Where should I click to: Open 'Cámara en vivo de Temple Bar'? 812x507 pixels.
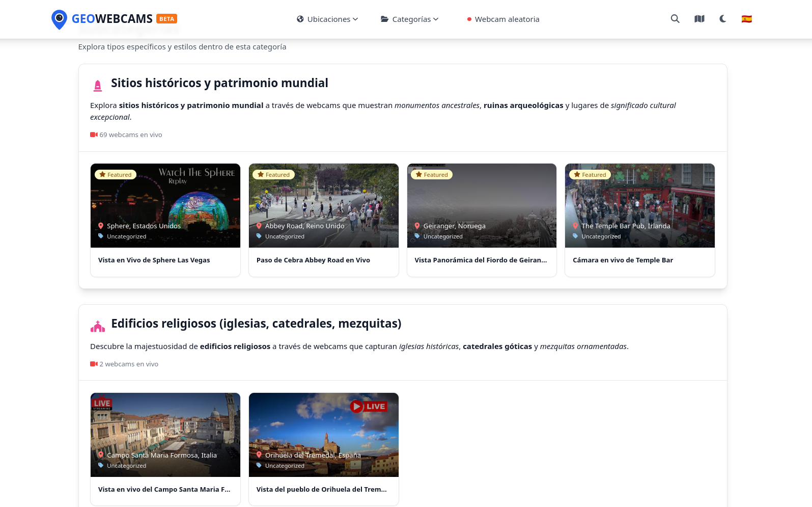[623, 260]
